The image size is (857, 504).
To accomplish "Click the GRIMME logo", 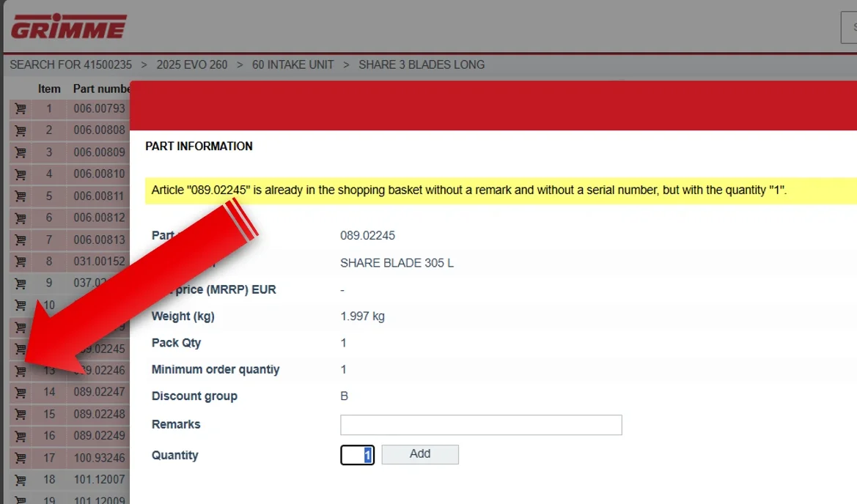I will tap(69, 26).
